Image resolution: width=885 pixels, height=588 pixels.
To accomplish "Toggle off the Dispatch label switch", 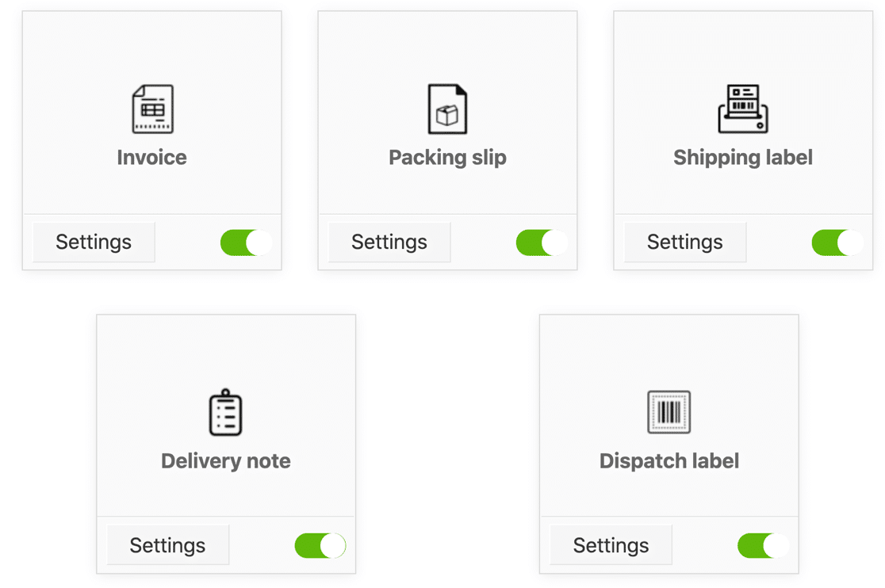I will [763, 545].
